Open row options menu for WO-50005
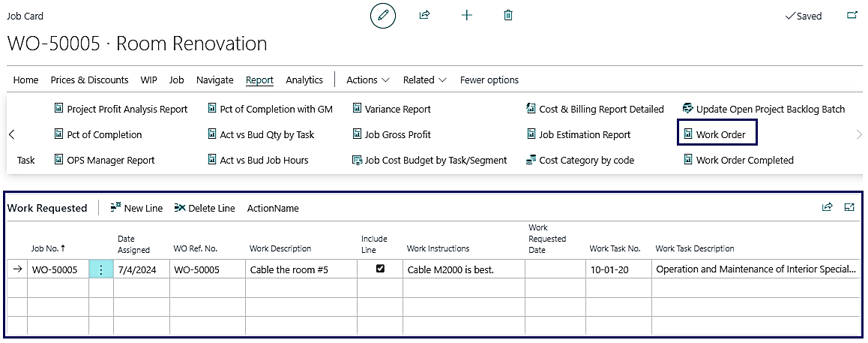This screenshot has width=868, height=343. click(x=101, y=269)
